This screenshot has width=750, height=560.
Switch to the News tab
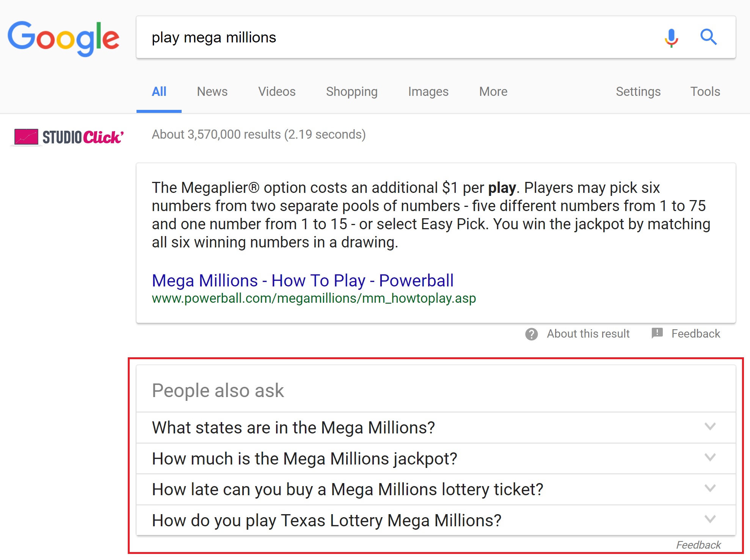pos(212,92)
